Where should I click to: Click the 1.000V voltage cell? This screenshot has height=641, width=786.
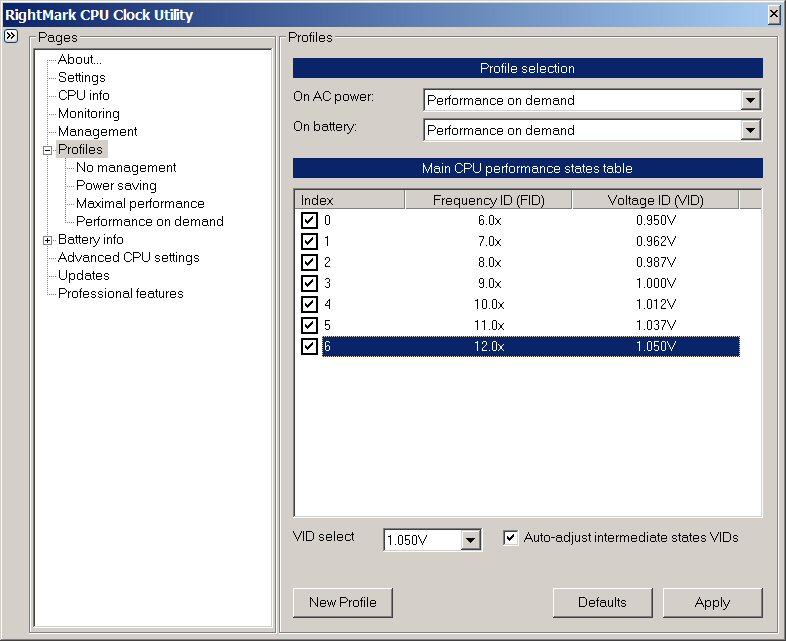(656, 284)
